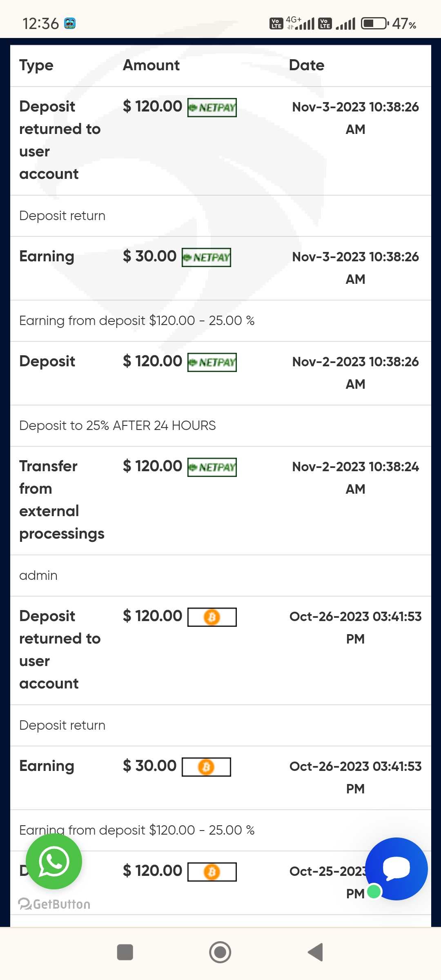Click NETPAY logo in Nov-3 deposit returned row
The width and height of the screenshot is (441, 980).
[212, 107]
